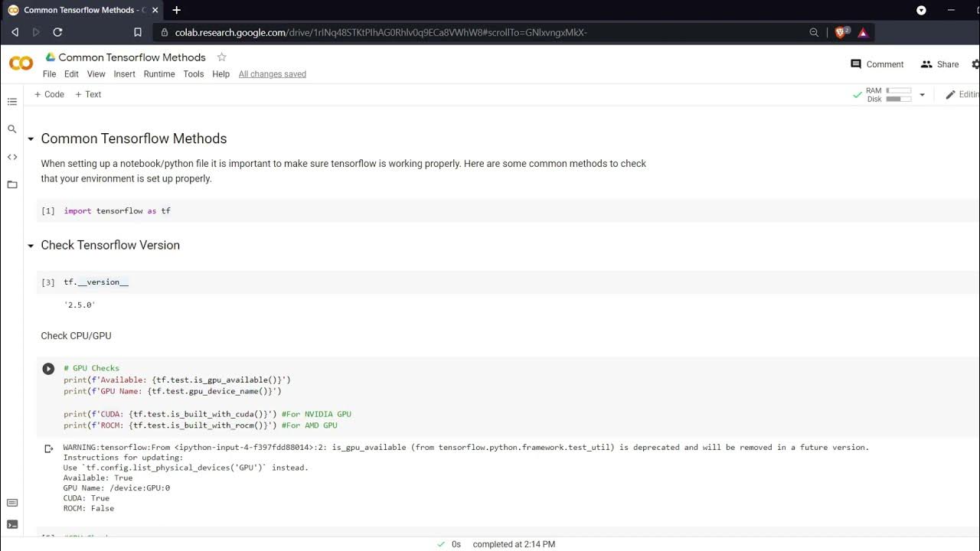Star the Common Tensorflow Methods notebook
The height and width of the screenshot is (551, 980).
click(222, 57)
